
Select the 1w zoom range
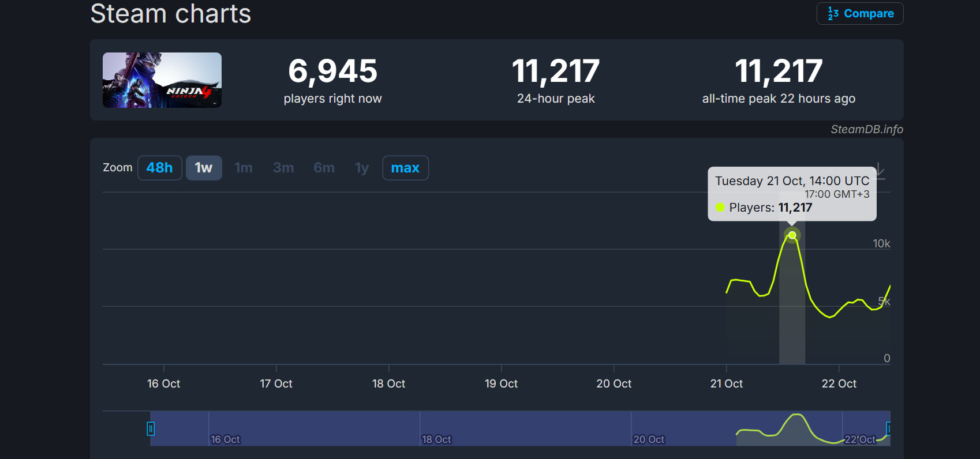pos(204,168)
